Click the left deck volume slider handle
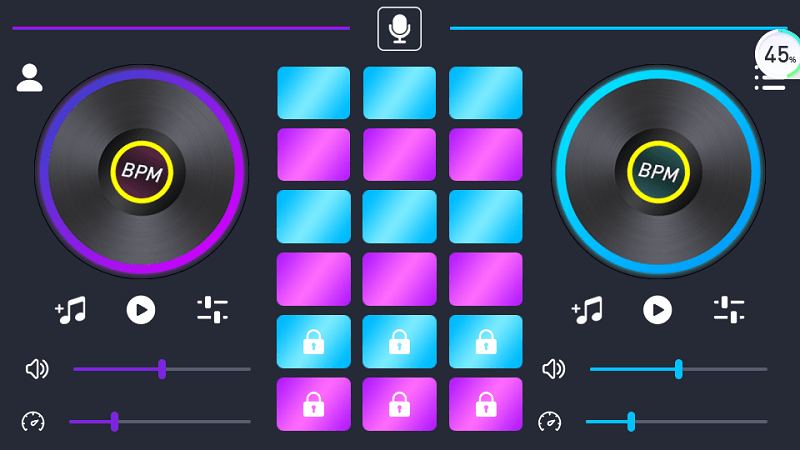Screen dimensions: 800x450 (x=162, y=369)
